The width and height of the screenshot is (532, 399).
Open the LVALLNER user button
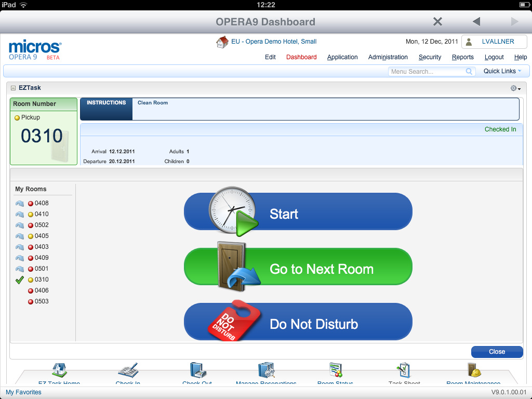494,42
